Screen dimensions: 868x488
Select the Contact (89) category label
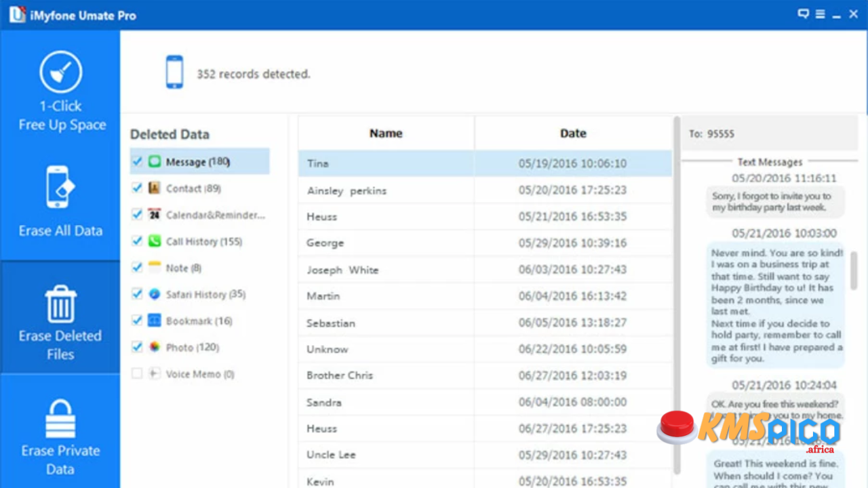pos(193,188)
